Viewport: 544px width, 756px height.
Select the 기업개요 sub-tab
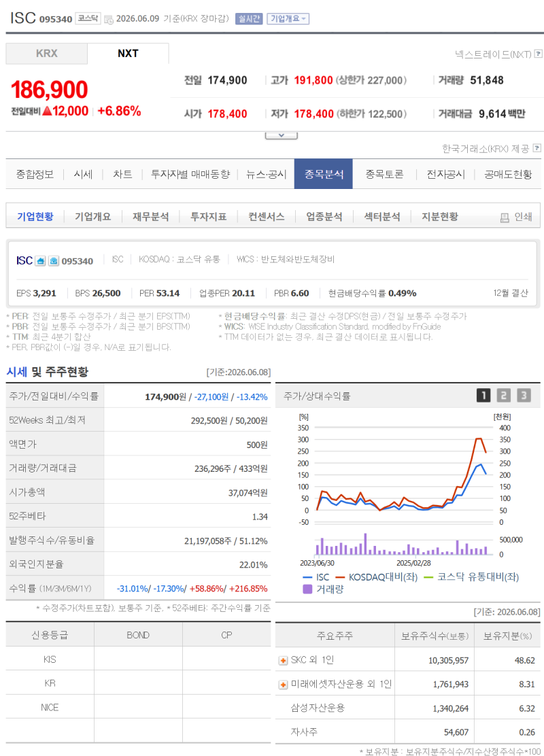click(92, 216)
